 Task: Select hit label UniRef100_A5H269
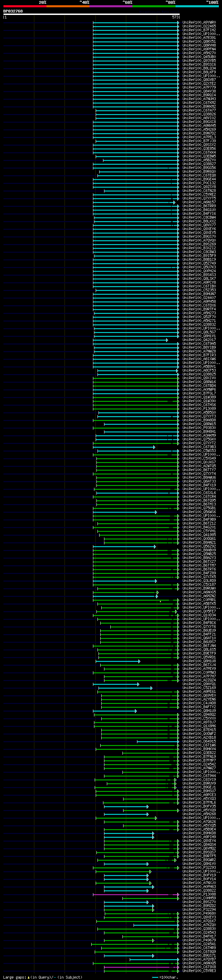[199, 129]
